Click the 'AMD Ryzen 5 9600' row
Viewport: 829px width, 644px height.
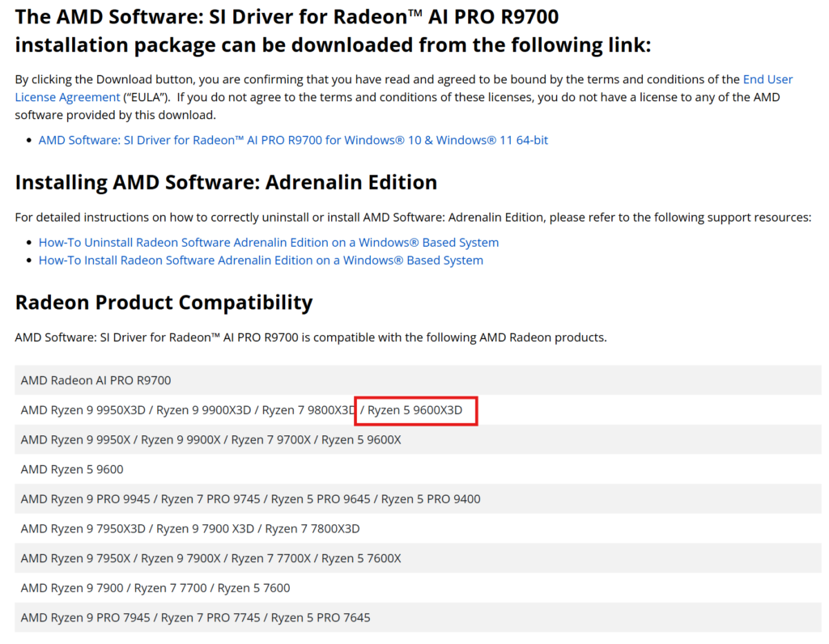[418, 469]
